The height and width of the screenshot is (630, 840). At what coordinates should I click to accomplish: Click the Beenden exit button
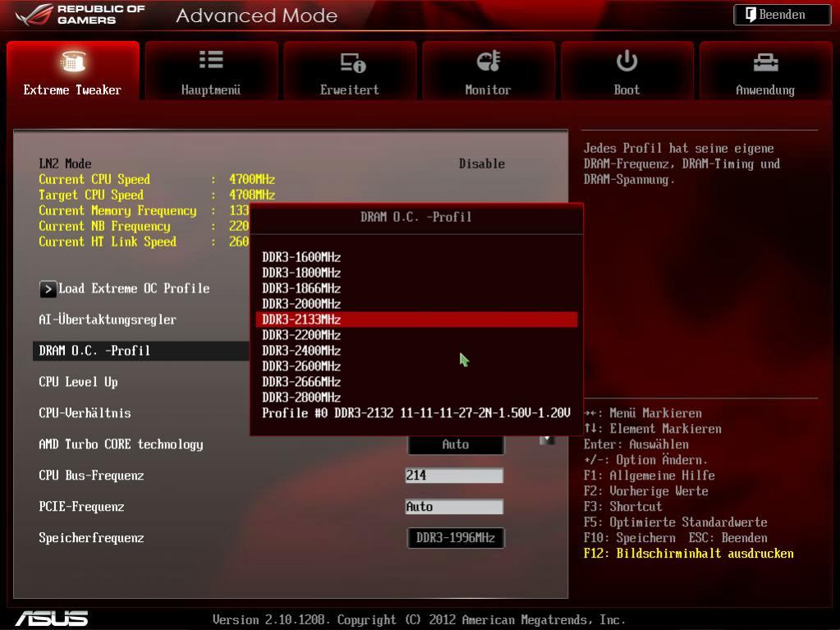(783, 15)
